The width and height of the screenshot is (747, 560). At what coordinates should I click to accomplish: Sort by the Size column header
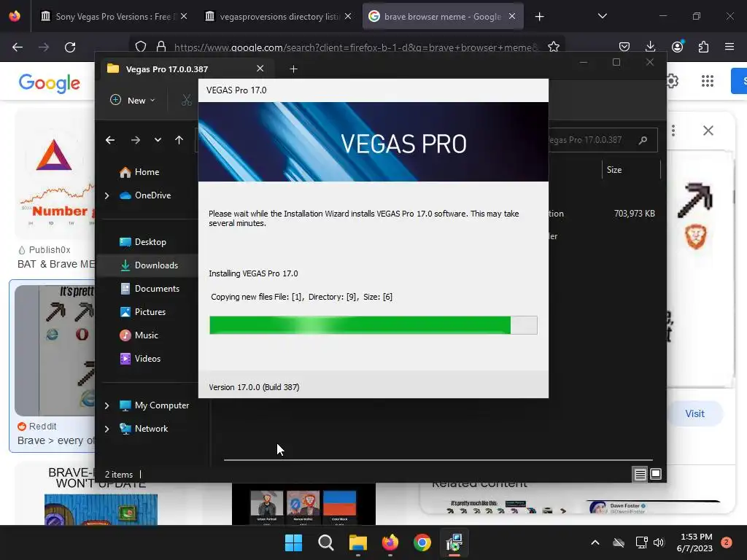click(630, 170)
